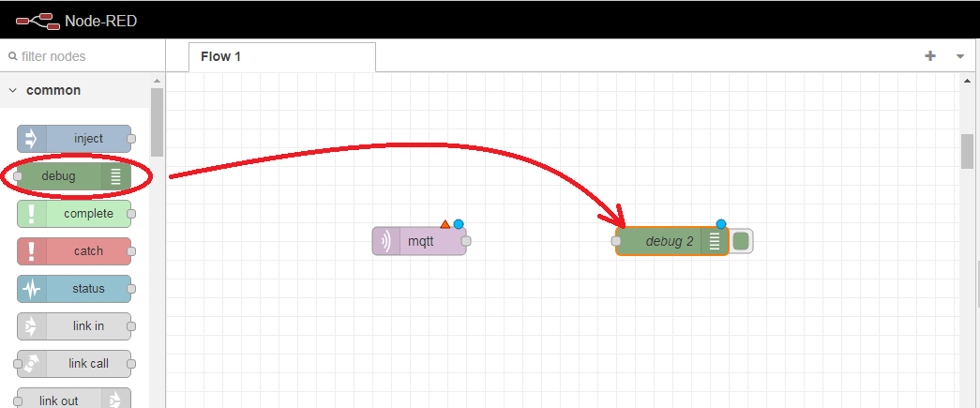Click the filter nodes search field
The image size is (980, 408).
[x=80, y=56]
